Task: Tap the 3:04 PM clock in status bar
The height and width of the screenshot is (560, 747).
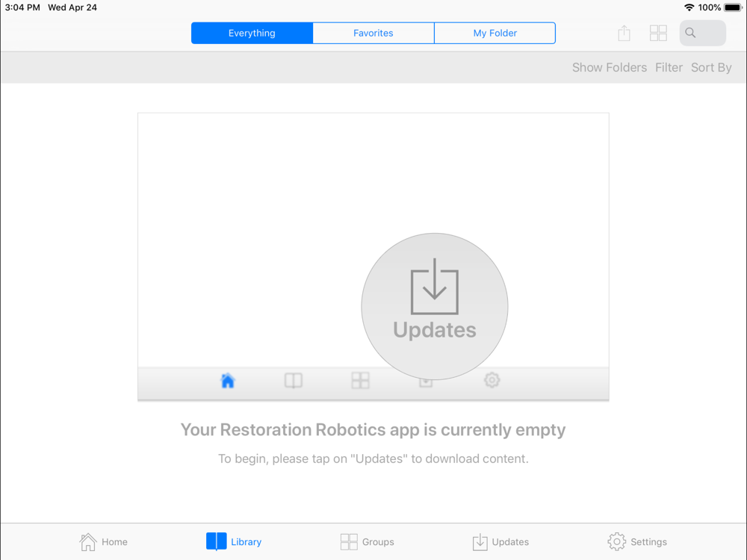Action: [22, 7]
